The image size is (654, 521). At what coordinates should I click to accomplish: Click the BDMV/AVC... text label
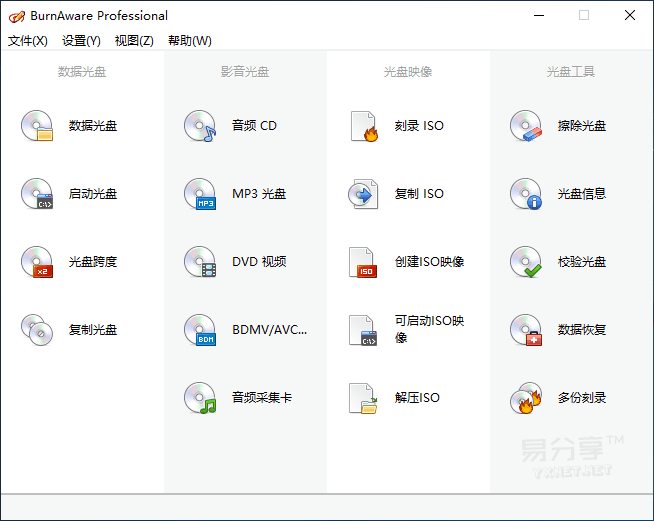point(269,330)
